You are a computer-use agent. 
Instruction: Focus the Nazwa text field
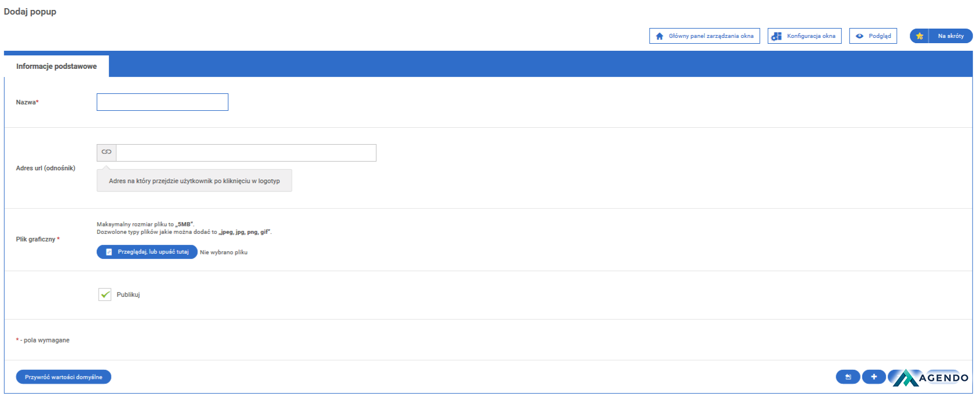point(163,102)
